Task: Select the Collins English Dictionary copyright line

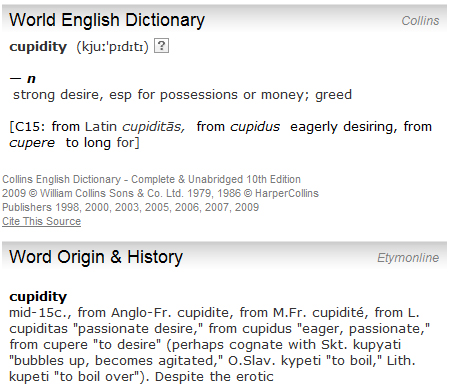Action: tap(151, 179)
